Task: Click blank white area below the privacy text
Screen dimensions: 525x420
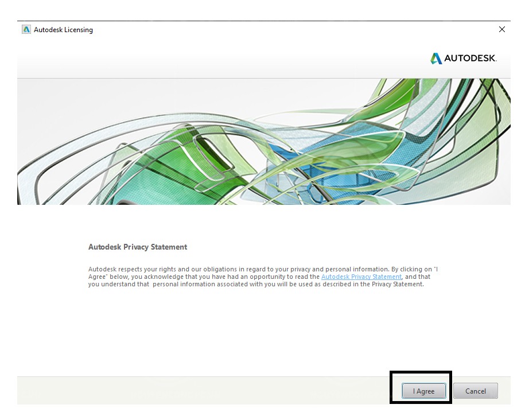Action: click(258, 333)
